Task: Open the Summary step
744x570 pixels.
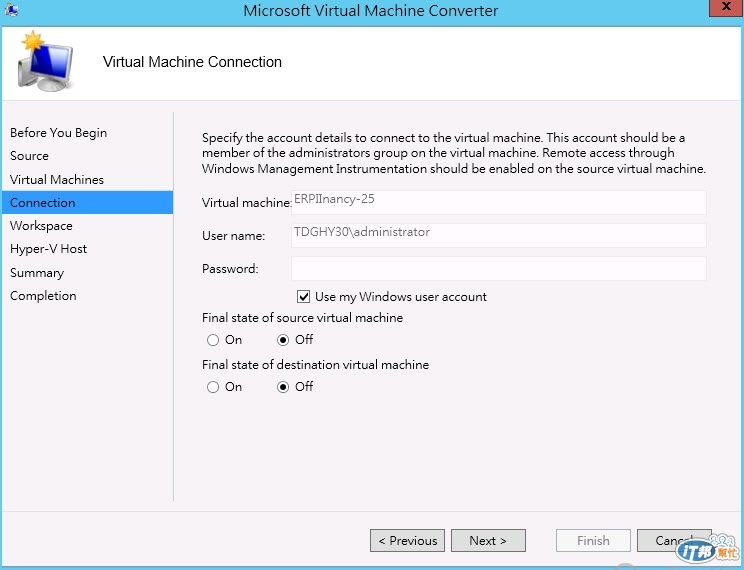Action: pos(37,272)
